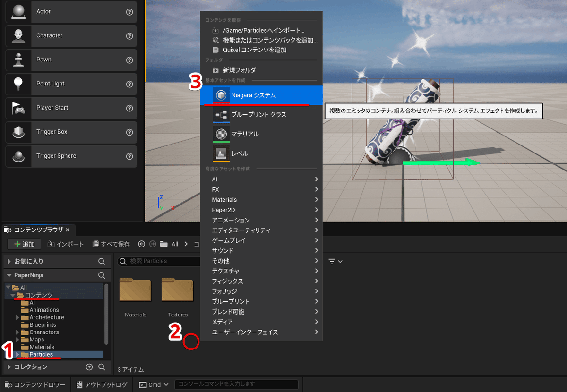Open the ブレンド可能 submenu
Image resolution: width=567 pixels, height=392 pixels.
tap(261, 312)
